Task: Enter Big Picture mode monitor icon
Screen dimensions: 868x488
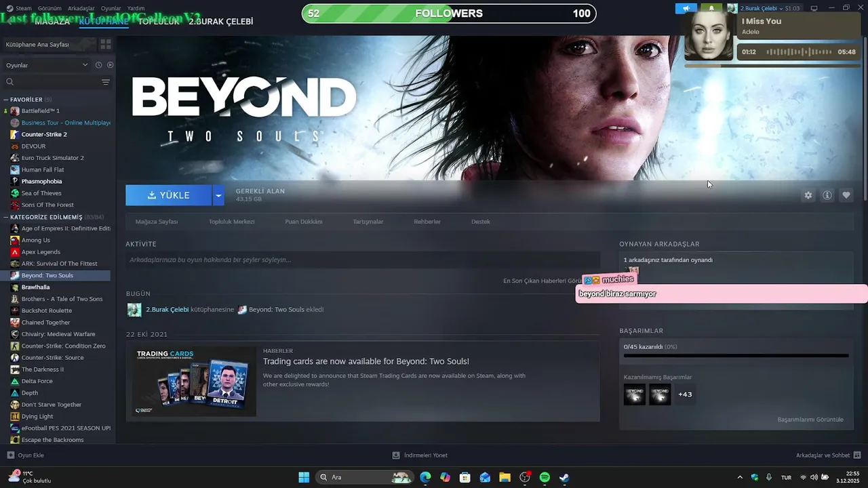Action: click(814, 8)
